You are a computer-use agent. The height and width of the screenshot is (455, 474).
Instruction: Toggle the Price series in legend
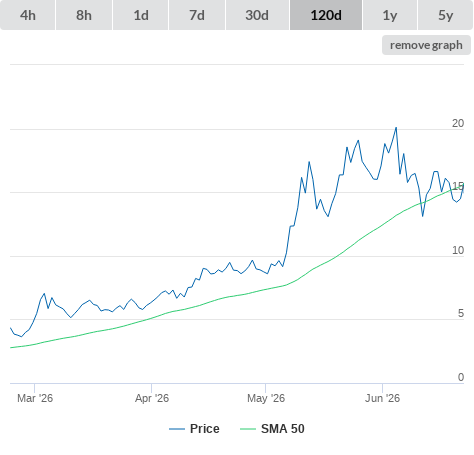pos(204,429)
